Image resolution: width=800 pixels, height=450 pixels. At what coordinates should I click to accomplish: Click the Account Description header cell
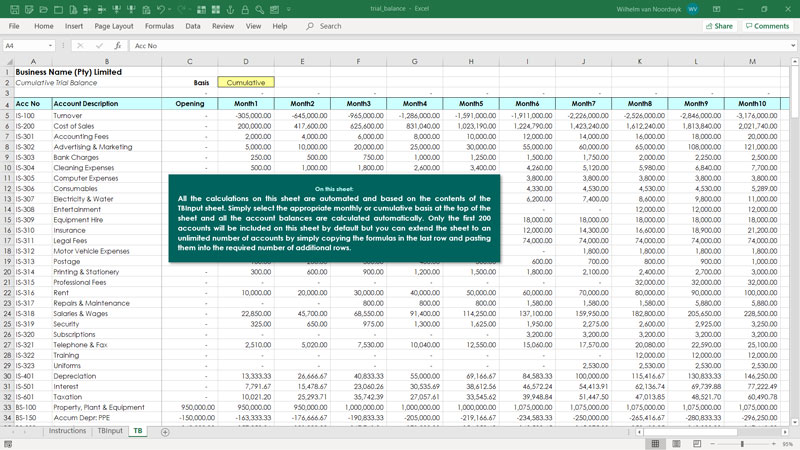tap(107, 104)
